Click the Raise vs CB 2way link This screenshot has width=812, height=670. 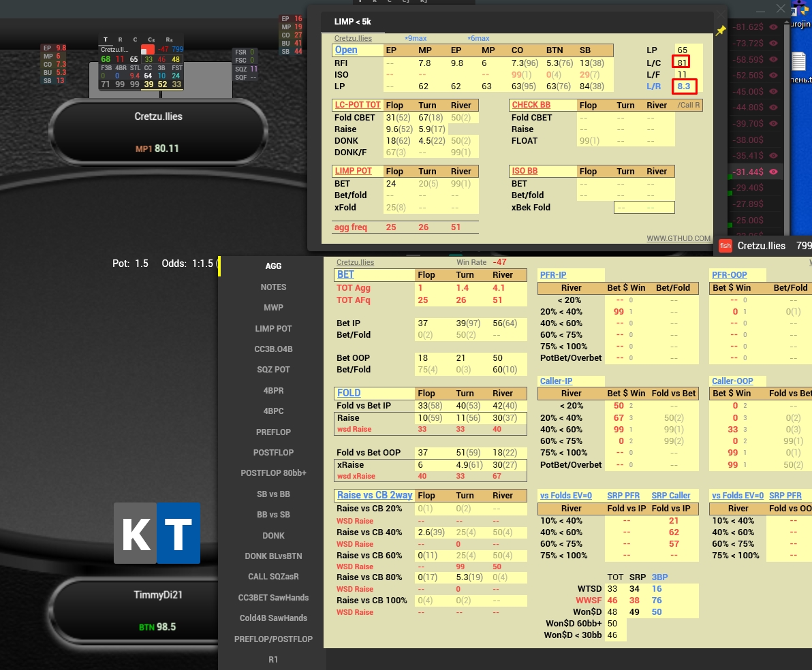pos(375,495)
